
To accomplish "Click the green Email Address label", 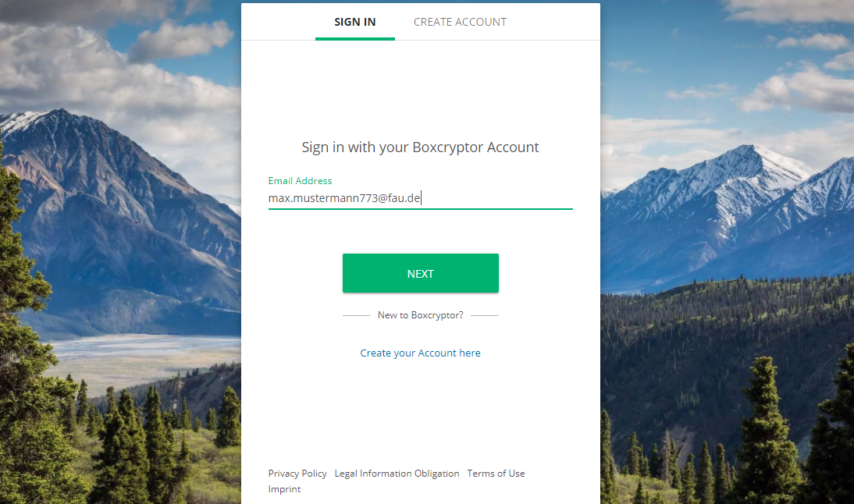I will (300, 181).
